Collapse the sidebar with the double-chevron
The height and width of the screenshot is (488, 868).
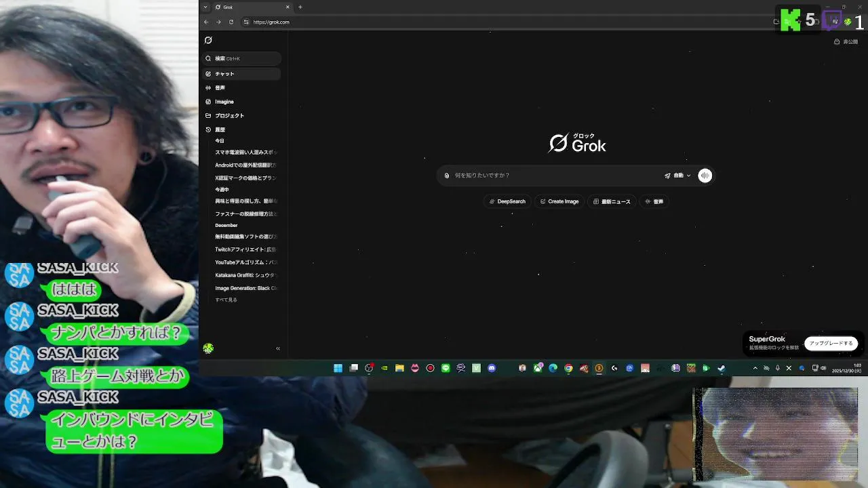[x=277, y=348]
